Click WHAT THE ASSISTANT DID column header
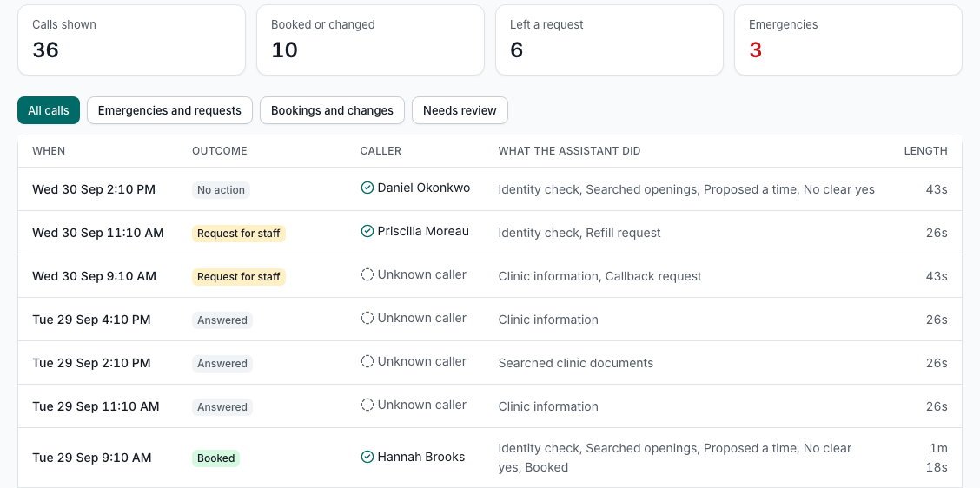The width and height of the screenshot is (980, 488). tap(569, 151)
